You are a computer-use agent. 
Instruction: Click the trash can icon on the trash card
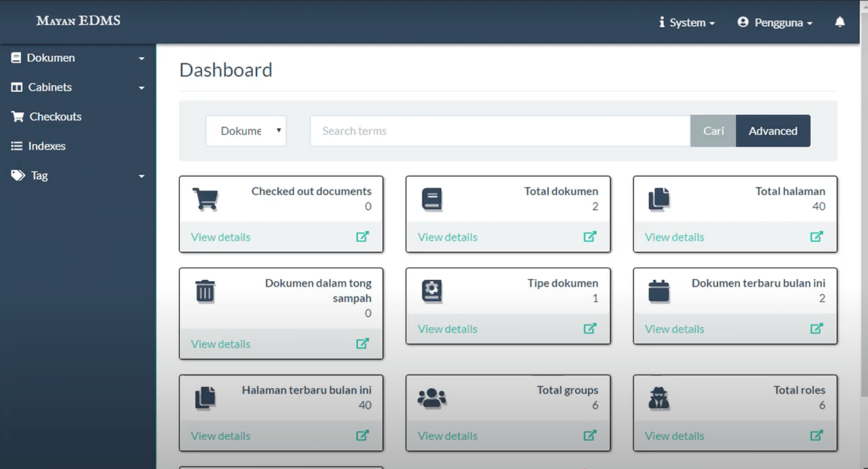205,291
